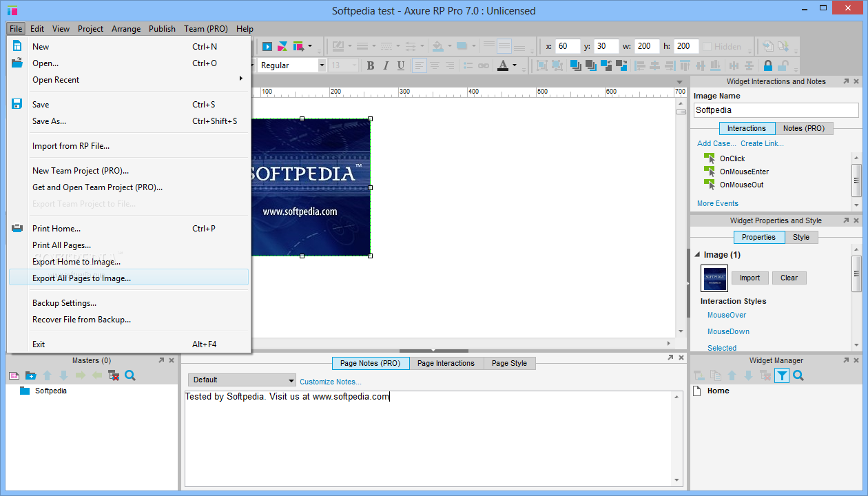The image size is (868, 496).
Task: Switch to Page Interactions tab
Action: coord(446,363)
